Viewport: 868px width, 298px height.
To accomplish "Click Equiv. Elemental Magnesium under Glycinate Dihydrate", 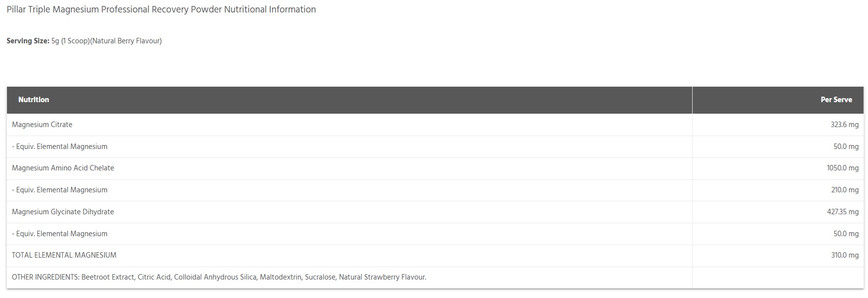I will (60, 234).
